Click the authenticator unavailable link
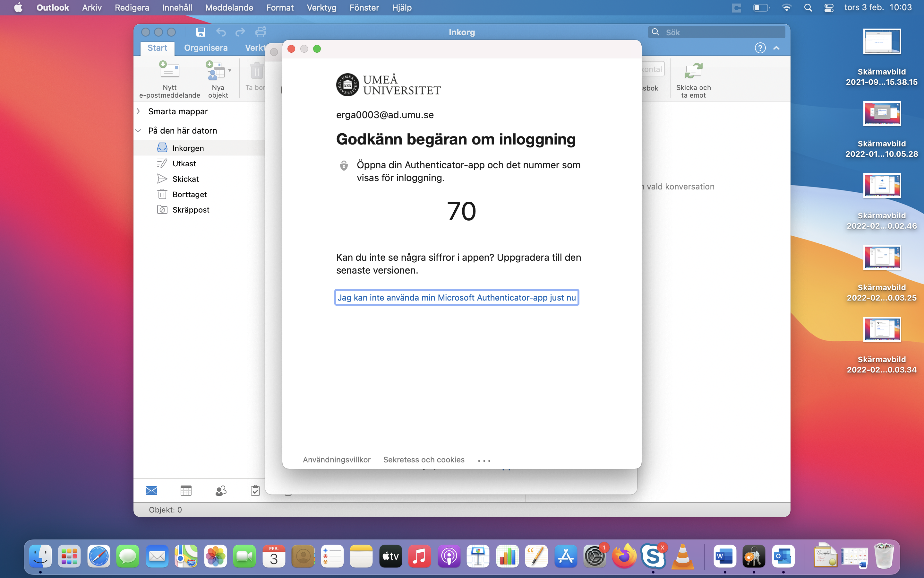The image size is (924, 578). pos(457,297)
